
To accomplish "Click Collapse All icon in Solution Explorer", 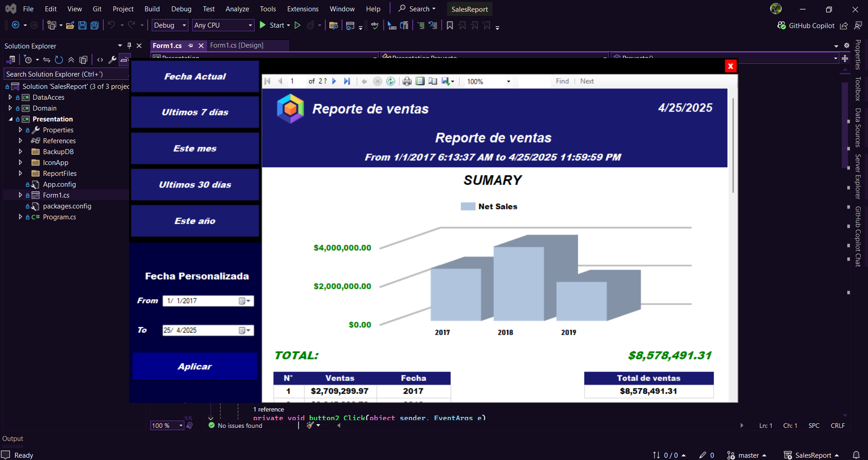I will click(71, 60).
